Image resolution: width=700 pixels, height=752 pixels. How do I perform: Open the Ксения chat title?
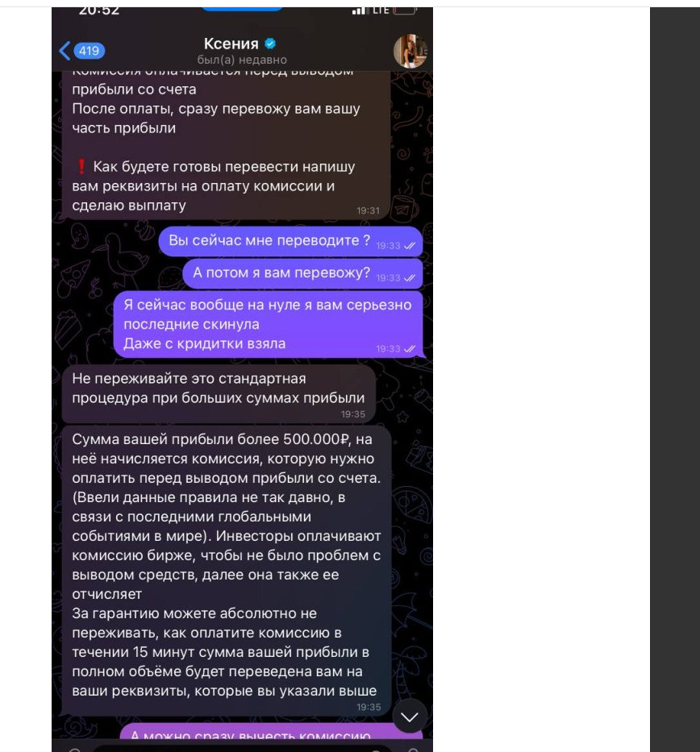tap(231, 44)
